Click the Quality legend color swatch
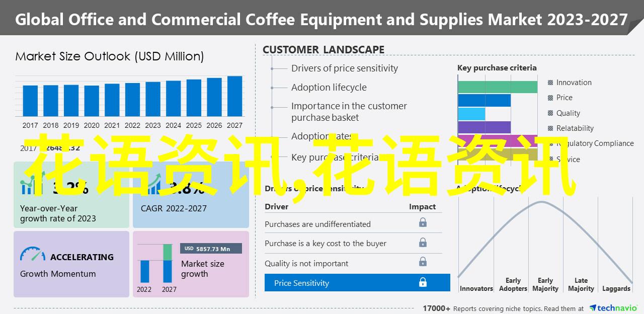Viewport: 644px width, 314px height. (x=551, y=113)
